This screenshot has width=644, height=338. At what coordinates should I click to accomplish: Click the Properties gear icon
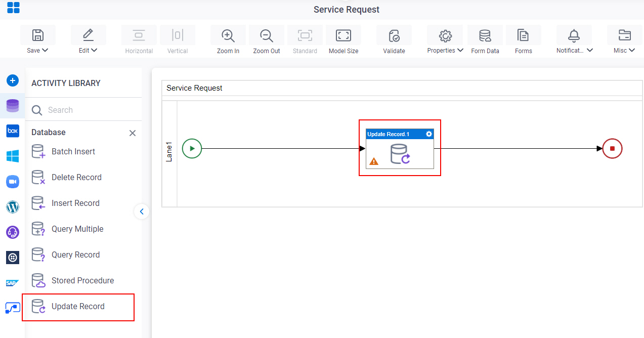(x=445, y=35)
